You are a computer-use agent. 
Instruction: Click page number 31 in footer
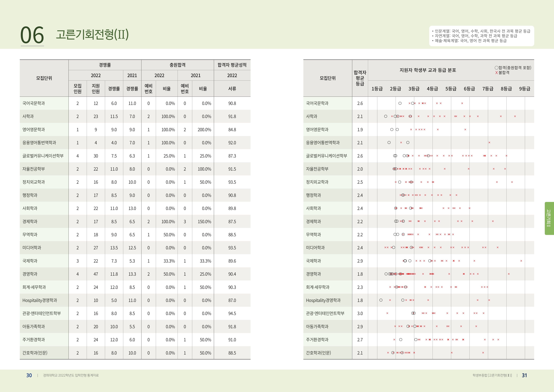pos(524,375)
